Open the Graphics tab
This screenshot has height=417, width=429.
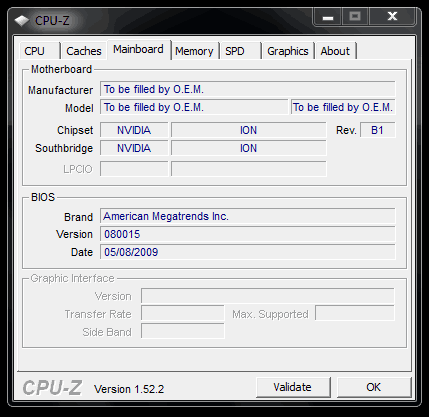(x=288, y=51)
